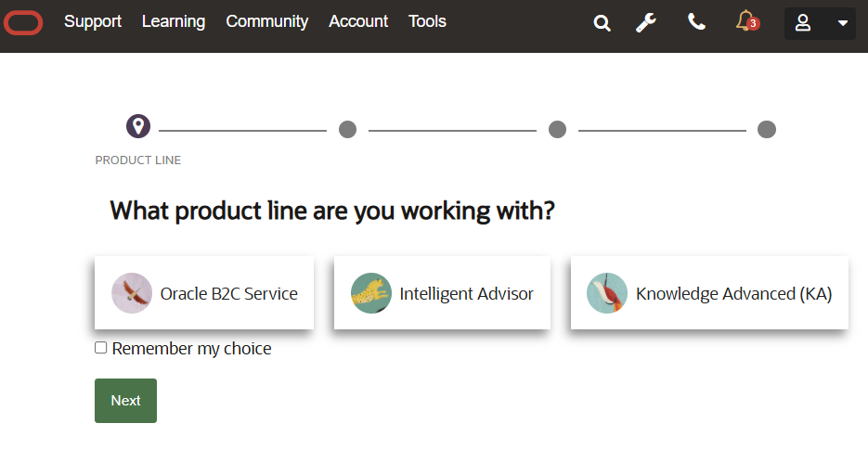
Task: Click the Oracle B2C Service bird icon
Action: 132,293
